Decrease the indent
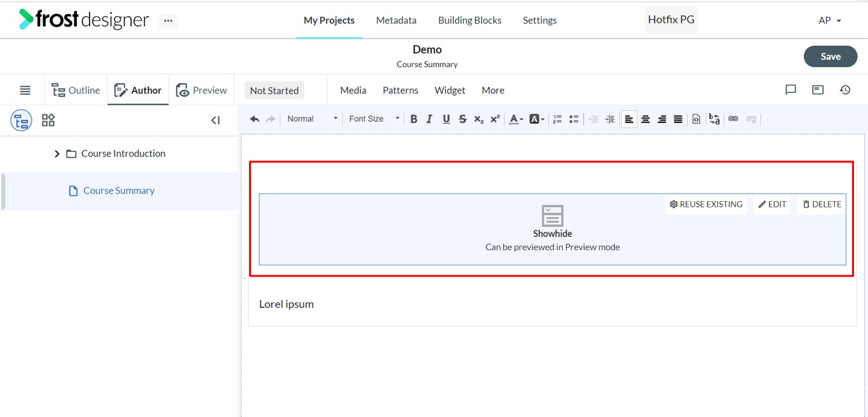This screenshot has width=868, height=417. click(x=593, y=119)
